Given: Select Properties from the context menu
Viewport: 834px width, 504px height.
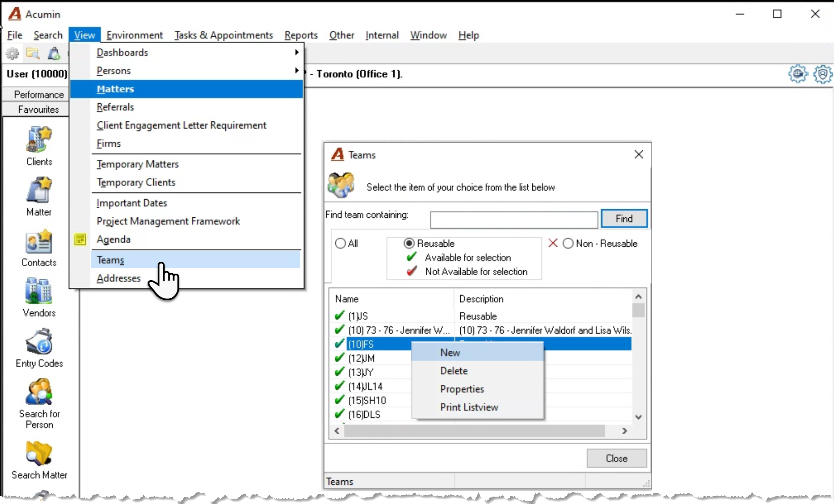Looking at the screenshot, I should pyautogui.click(x=478, y=389).
